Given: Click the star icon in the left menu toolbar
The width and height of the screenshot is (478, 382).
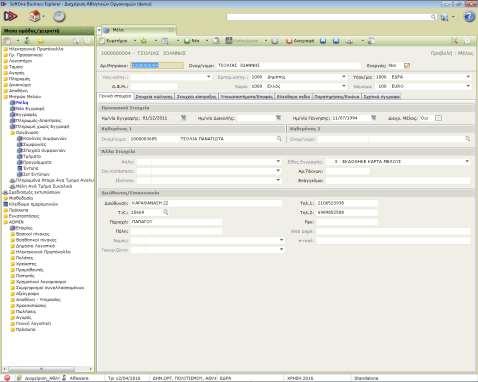Looking at the screenshot, I should (41, 41).
